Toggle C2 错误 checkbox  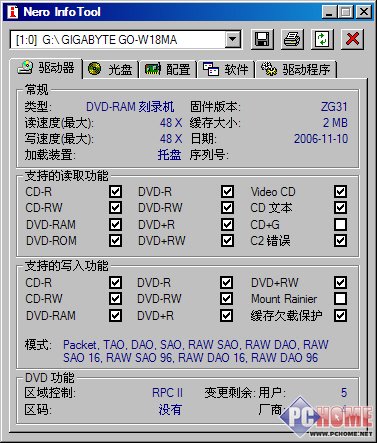[x=340, y=240]
